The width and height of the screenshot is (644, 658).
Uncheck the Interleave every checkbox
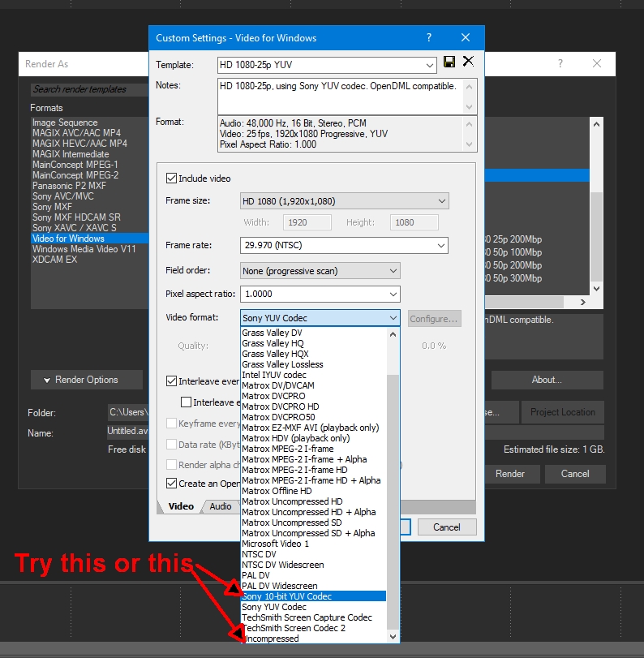coord(171,381)
